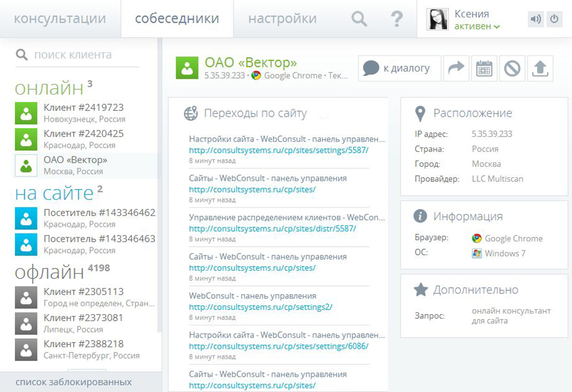This screenshot has height=392, width=572.
Task: Click the upload icon in the client toolbar
Action: [x=539, y=68]
